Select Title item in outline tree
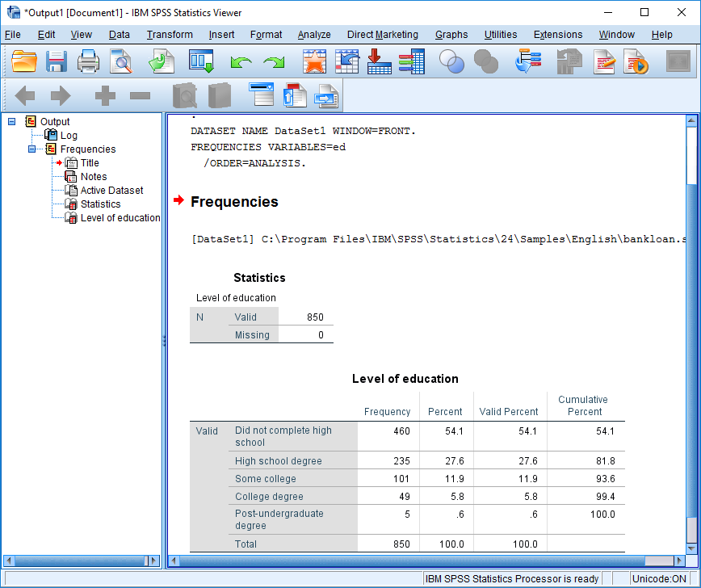Viewport: 701px width, 588px height. point(90,163)
